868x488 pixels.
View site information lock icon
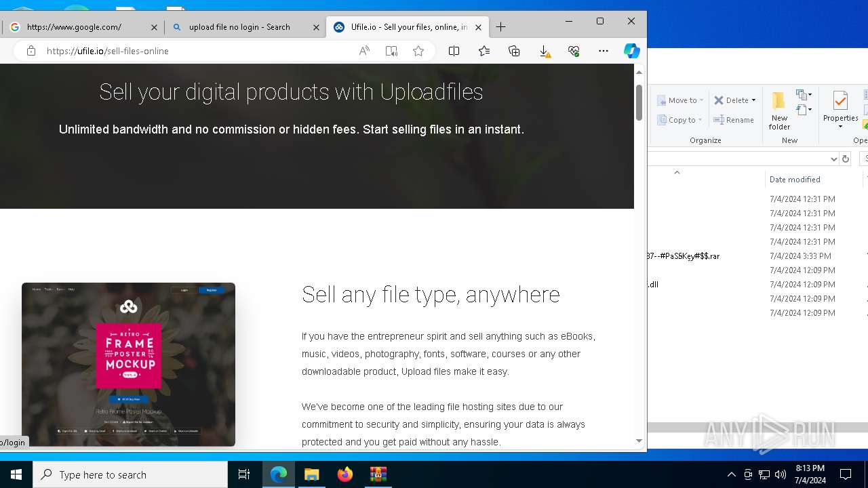click(31, 51)
